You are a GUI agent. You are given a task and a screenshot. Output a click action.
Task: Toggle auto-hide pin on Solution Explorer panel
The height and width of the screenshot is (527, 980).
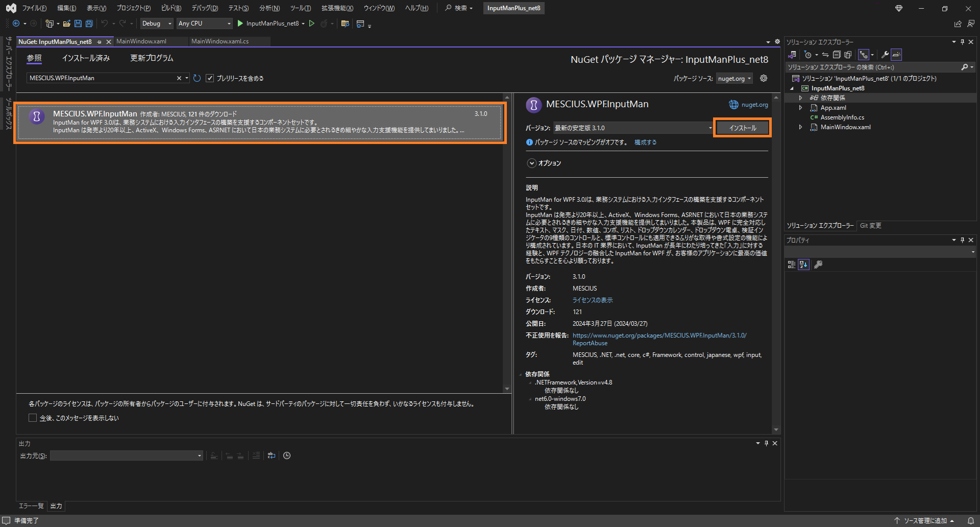tap(962, 42)
